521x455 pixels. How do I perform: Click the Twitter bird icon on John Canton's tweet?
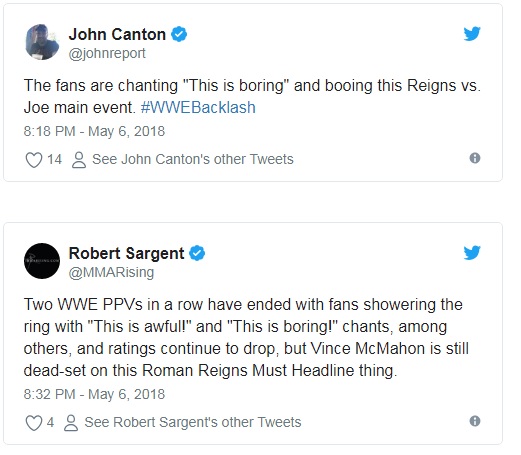pos(472,33)
